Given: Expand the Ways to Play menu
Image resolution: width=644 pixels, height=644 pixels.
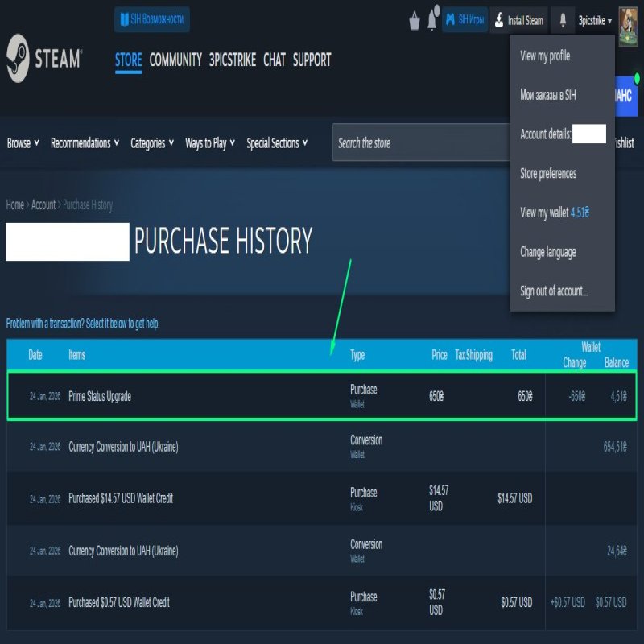Looking at the screenshot, I should [x=210, y=143].
